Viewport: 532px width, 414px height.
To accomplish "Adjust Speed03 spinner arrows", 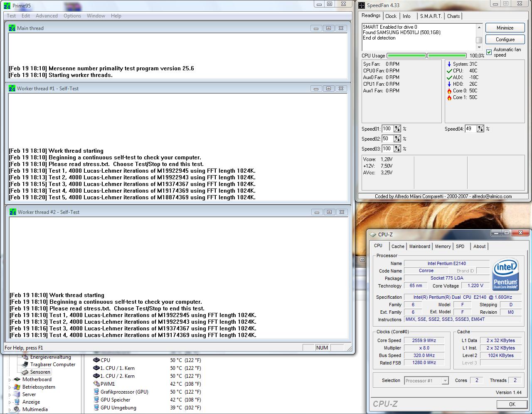I will [397, 149].
